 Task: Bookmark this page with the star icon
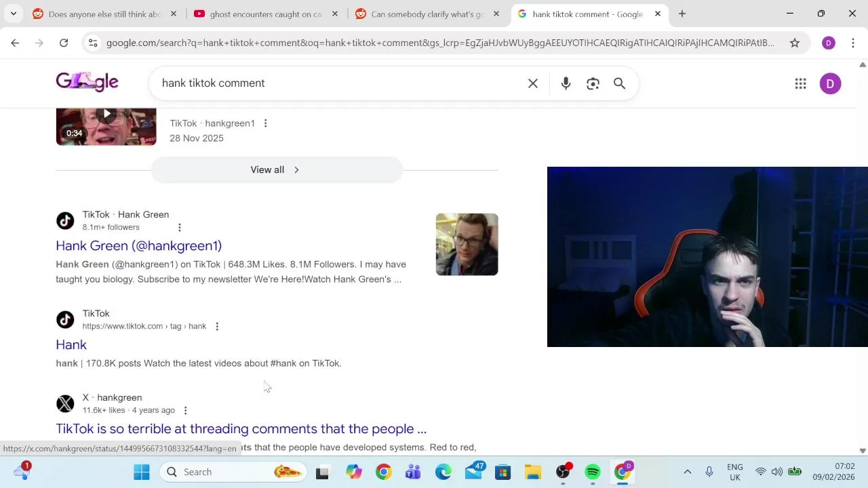click(x=795, y=43)
